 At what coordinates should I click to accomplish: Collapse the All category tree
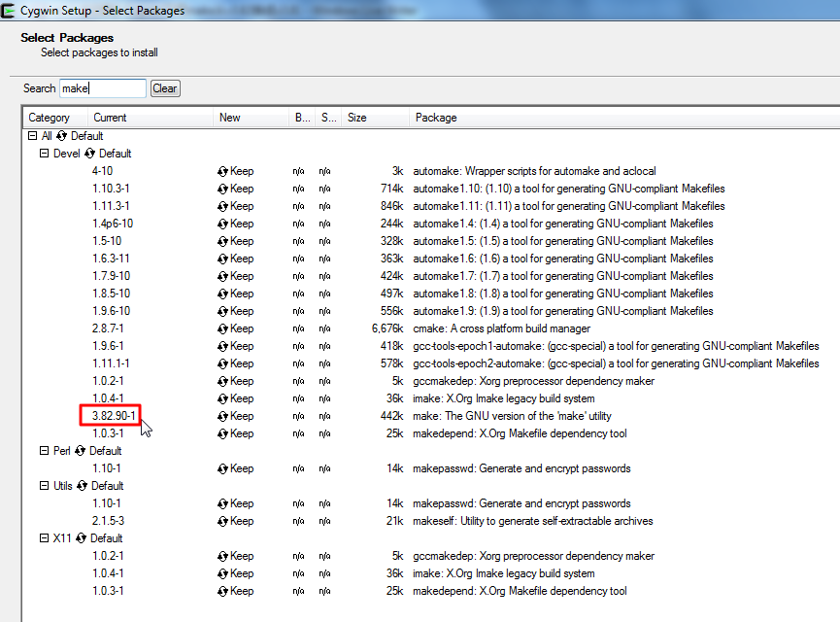(x=33, y=136)
